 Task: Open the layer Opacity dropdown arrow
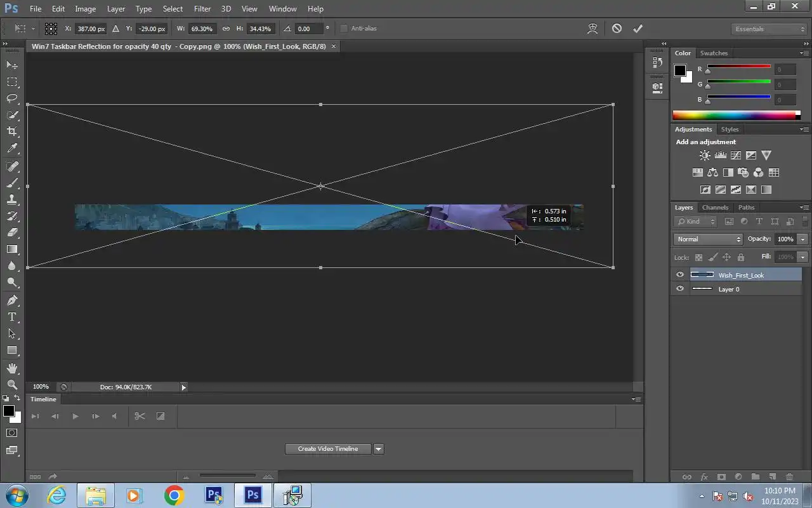802,239
